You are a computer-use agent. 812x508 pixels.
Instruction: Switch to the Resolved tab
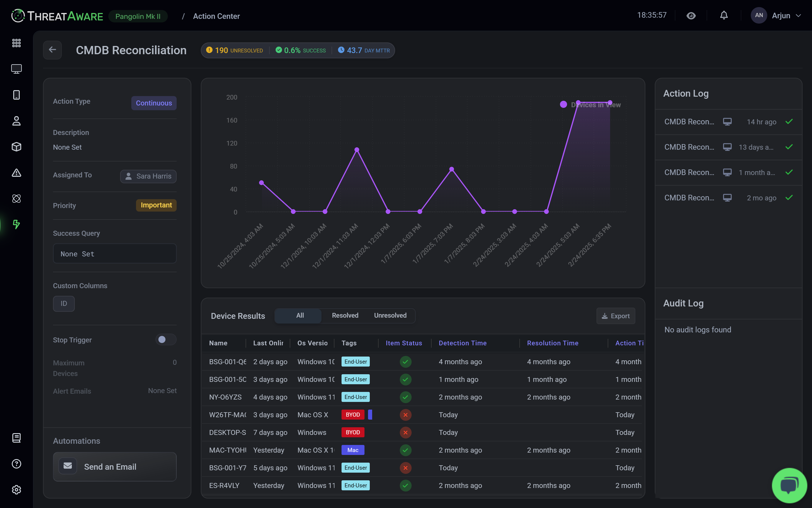point(345,316)
